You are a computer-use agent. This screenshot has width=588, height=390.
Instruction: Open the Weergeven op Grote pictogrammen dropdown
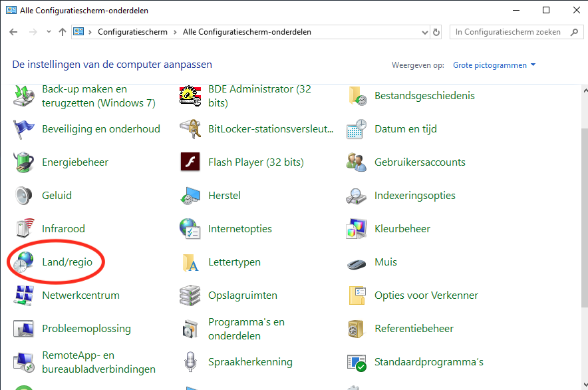coord(494,65)
